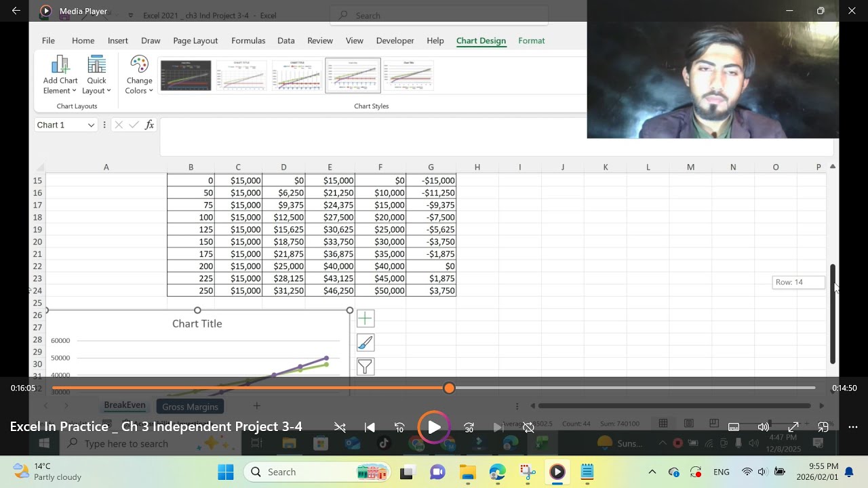868x488 pixels.
Task: Click the vertical scrollbar thumb in Excel
Action: click(x=833, y=313)
